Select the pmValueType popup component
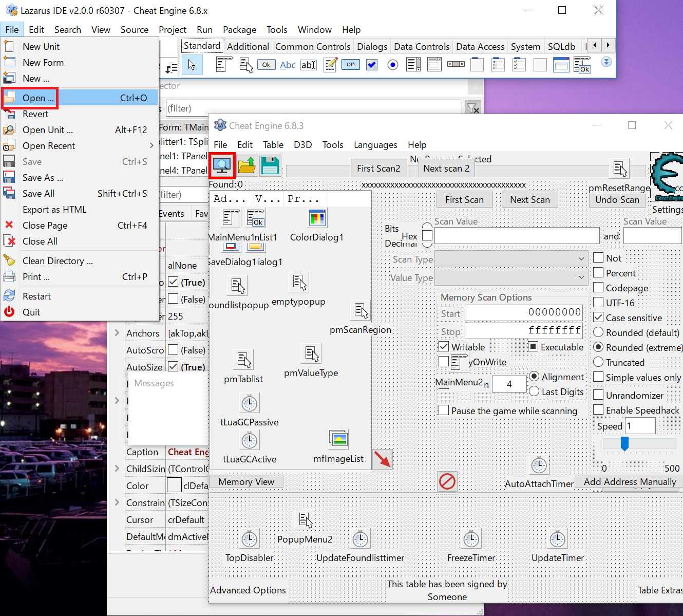This screenshot has height=616, width=683. point(311,354)
